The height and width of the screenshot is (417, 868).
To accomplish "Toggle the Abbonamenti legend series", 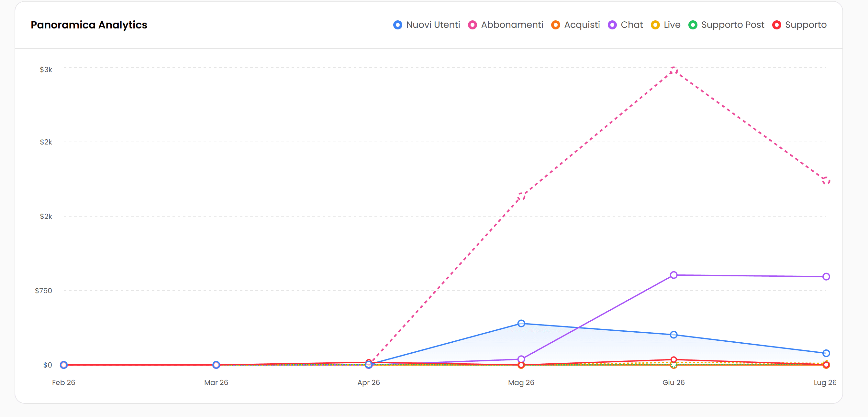I will coord(506,25).
